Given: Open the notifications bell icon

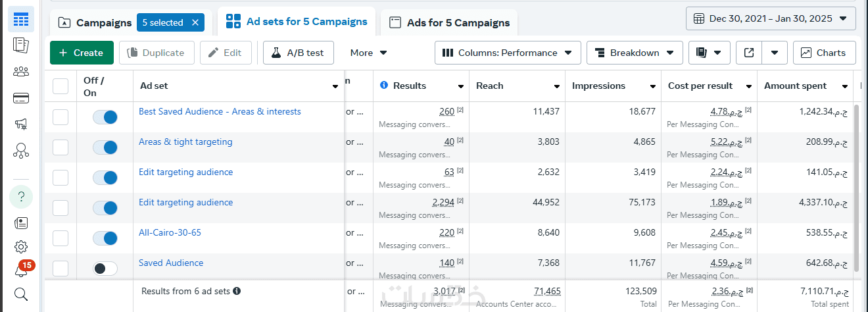Looking at the screenshot, I should 21,271.
